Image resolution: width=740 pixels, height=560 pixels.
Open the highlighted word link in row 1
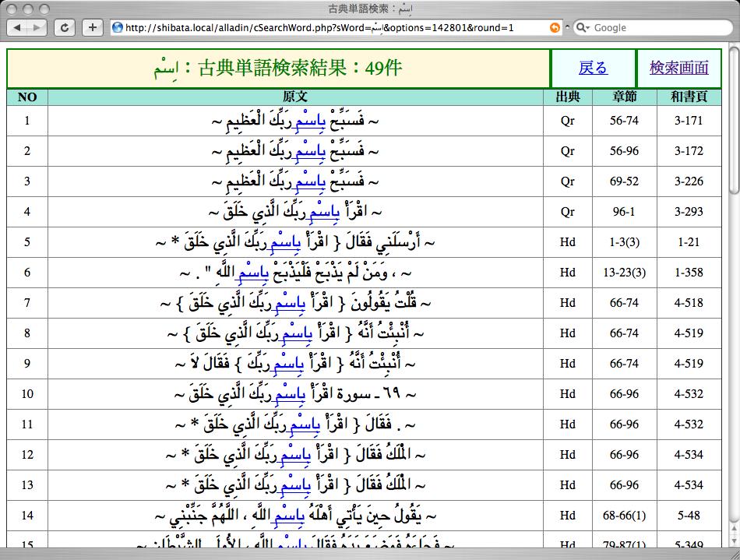[x=309, y=122]
